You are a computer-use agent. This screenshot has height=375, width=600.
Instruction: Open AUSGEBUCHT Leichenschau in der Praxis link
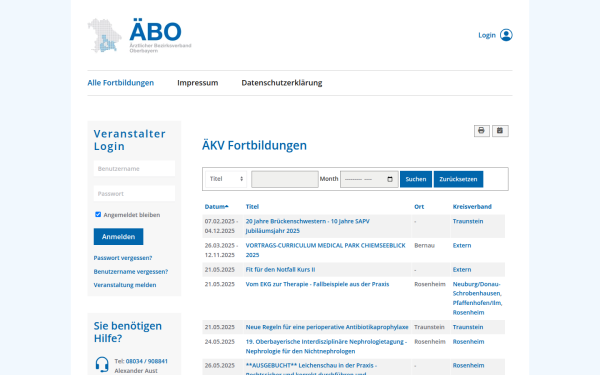tap(311, 368)
